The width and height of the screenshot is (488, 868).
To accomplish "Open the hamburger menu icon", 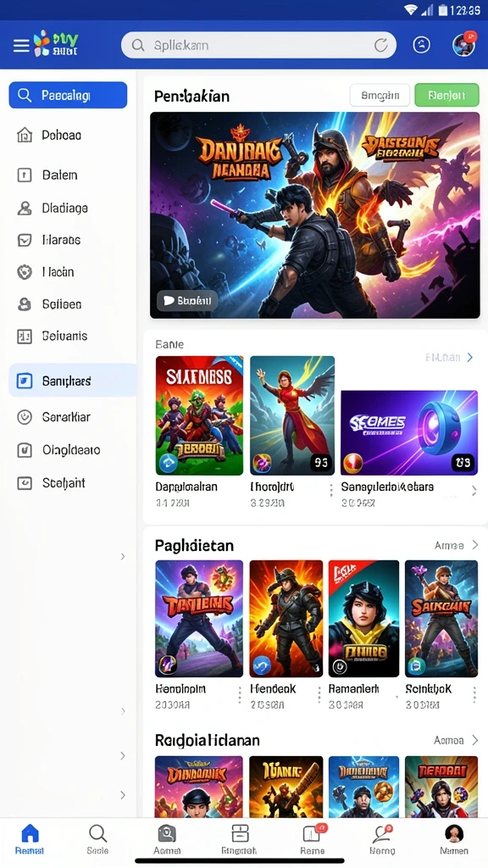I will coord(21,46).
